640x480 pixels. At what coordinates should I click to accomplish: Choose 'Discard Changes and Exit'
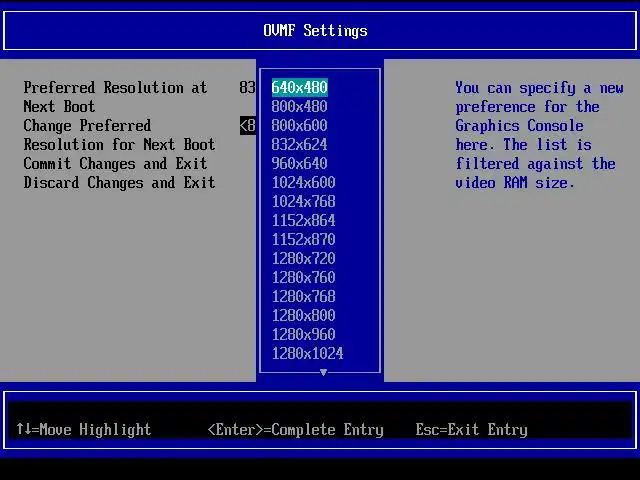pyautogui.click(x=119, y=182)
